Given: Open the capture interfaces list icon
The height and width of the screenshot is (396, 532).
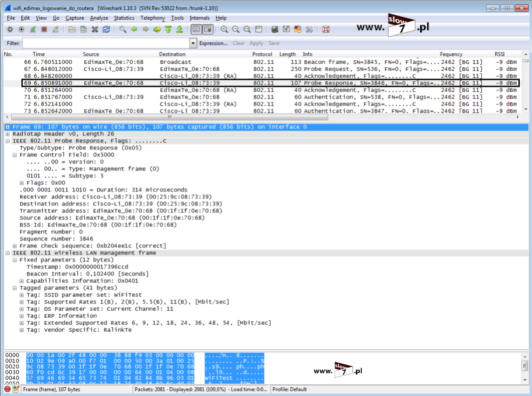Looking at the screenshot, I should pyautogui.click(x=10, y=29).
